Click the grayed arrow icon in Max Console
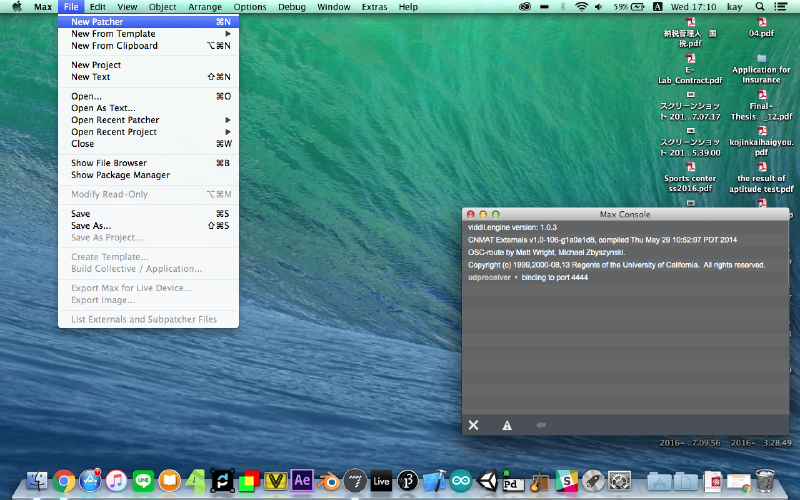The image size is (800, 500). (541, 424)
